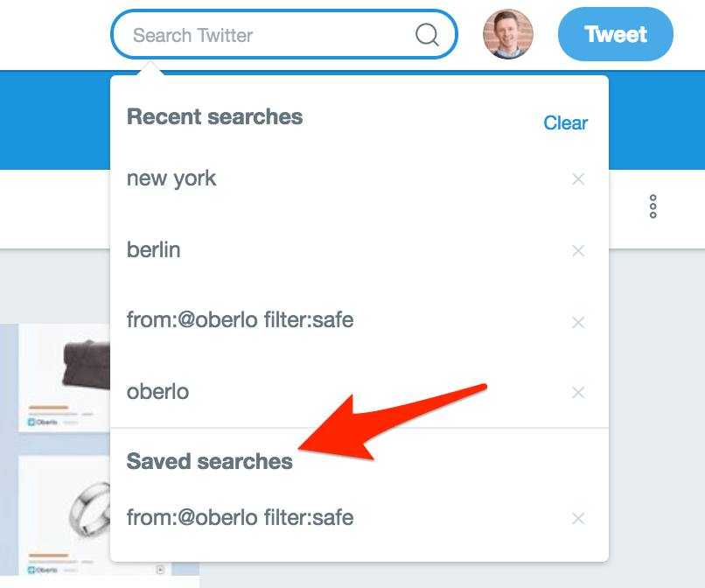Viewport: 705px width, 588px height.
Task: Clear all recent searches
Action: point(565,123)
